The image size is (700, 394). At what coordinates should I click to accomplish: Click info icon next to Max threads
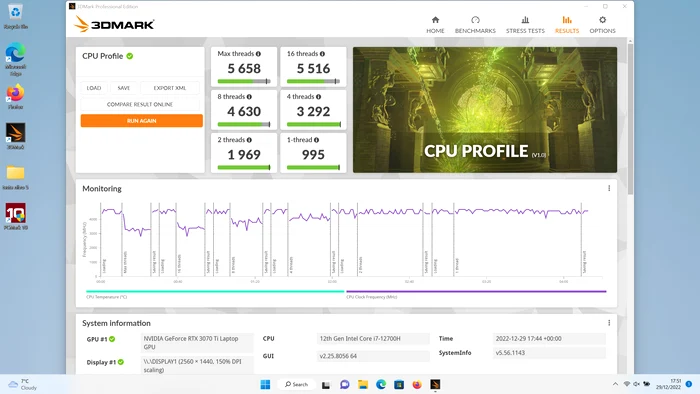coord(258,54)
